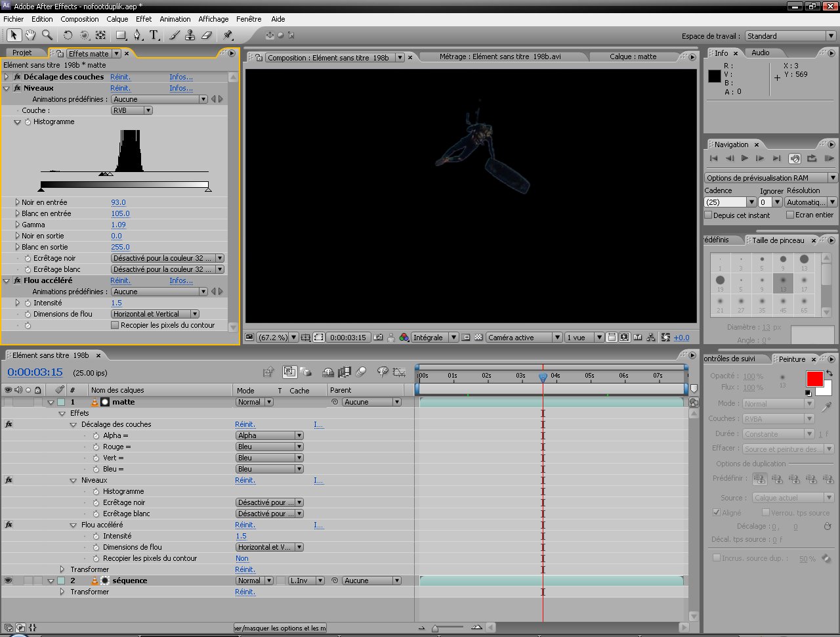
Task: Select the Selection arrow tool
Action: [x=14, y=35]
